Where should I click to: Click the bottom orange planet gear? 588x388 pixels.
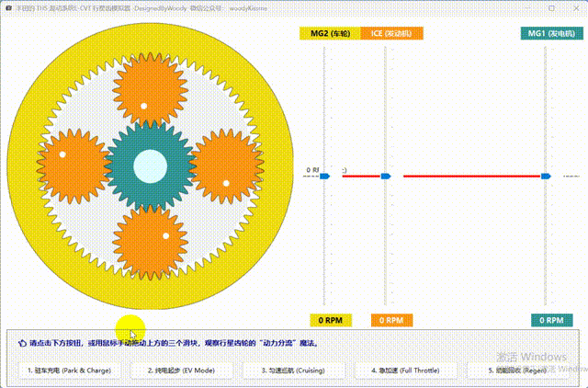[x=149, y=245]
